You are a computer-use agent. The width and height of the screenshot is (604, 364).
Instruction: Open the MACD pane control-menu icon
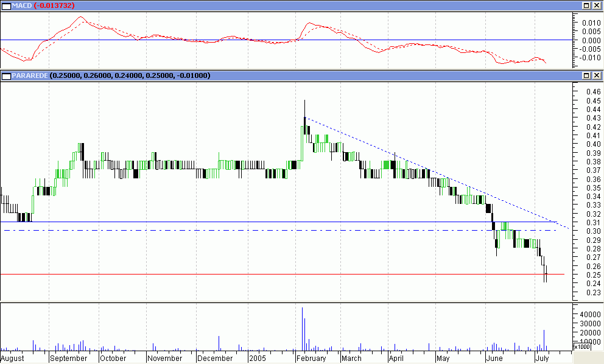pyautogui.click(x=6, y=5)
